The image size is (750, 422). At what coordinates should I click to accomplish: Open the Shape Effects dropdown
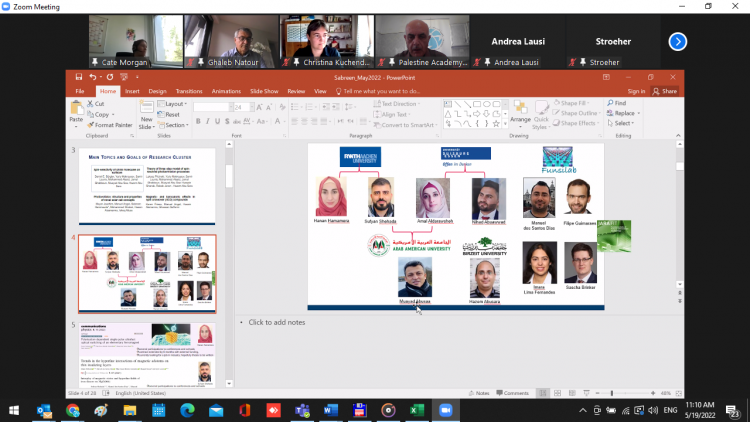coord(576,123)
